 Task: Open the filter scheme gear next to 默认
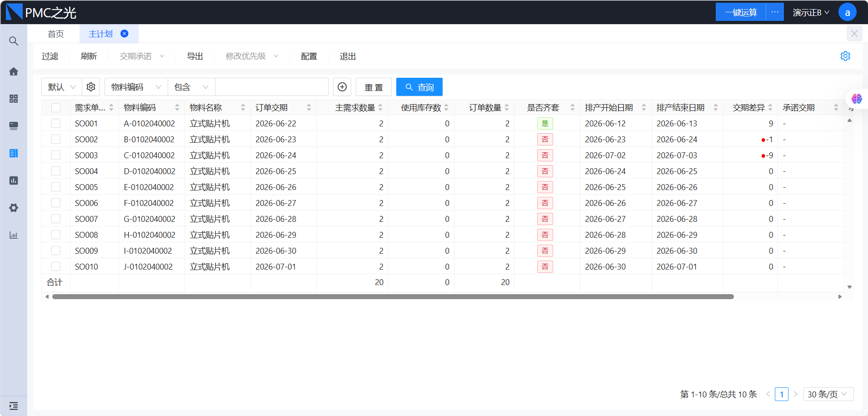tap(91, 87)
